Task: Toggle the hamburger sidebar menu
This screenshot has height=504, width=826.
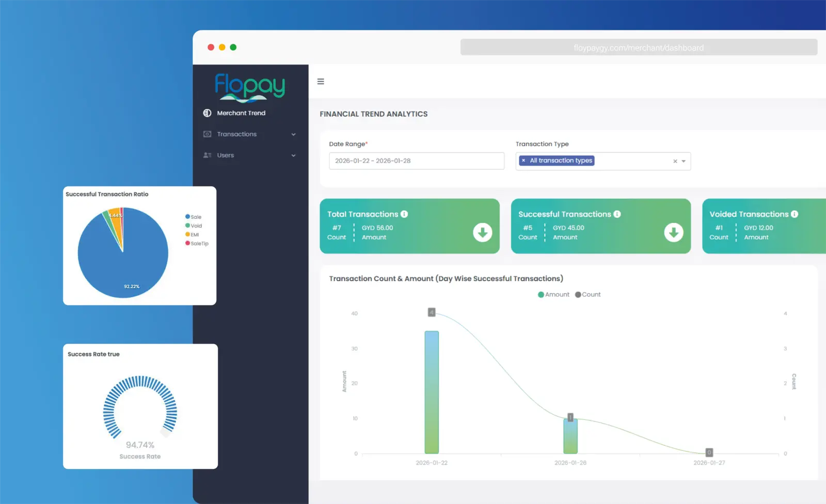Action: click(321, 82)
